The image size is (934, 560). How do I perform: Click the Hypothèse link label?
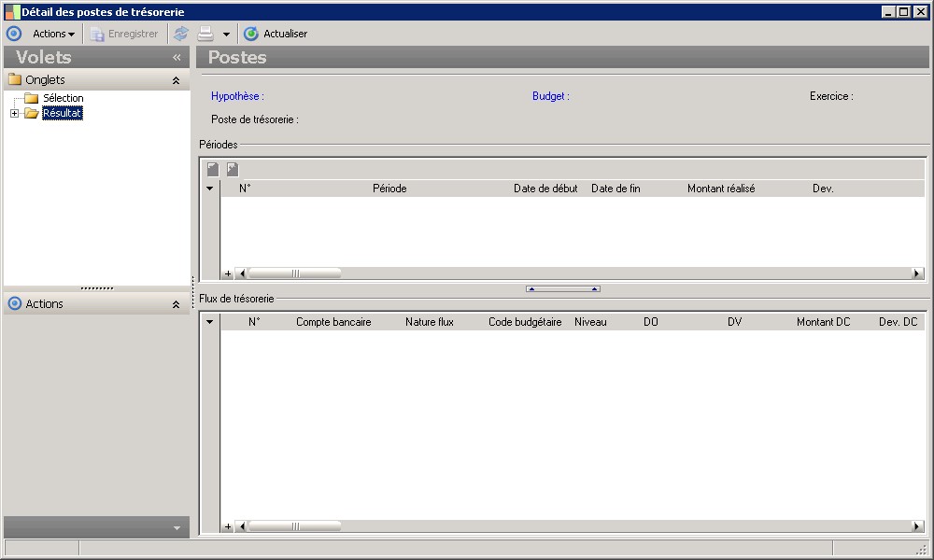point(237,96)
